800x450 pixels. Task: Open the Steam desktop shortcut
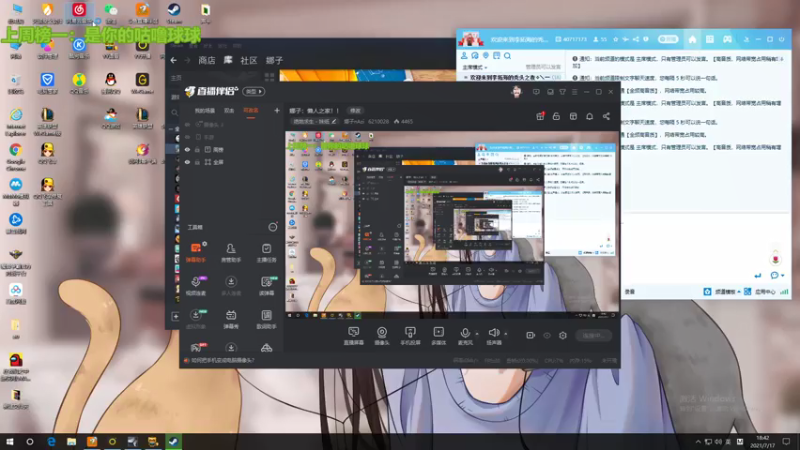click(x=174, y=13)
